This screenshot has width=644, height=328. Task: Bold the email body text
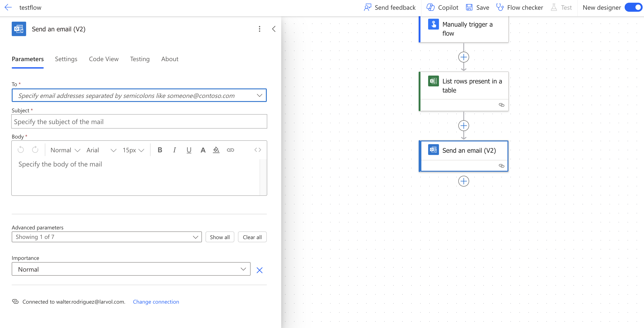160,150
